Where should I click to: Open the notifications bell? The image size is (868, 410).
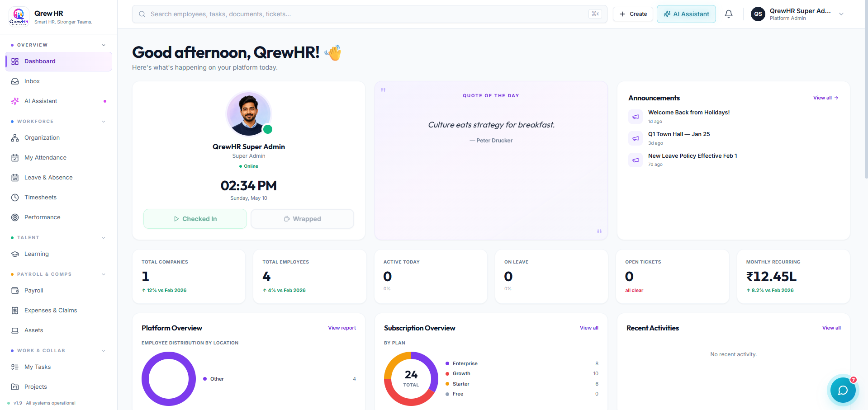729,14
